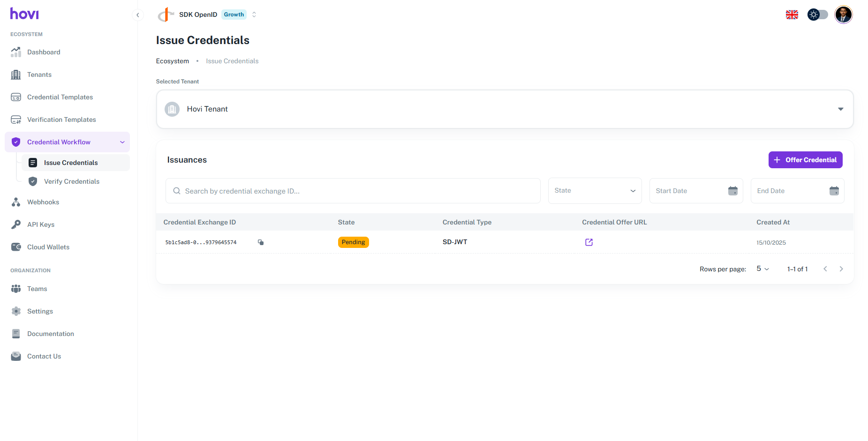The width and height of the screenshot is (868, 441).
Task: Click the UK flag language icon
Action: [x=792, y=15]
